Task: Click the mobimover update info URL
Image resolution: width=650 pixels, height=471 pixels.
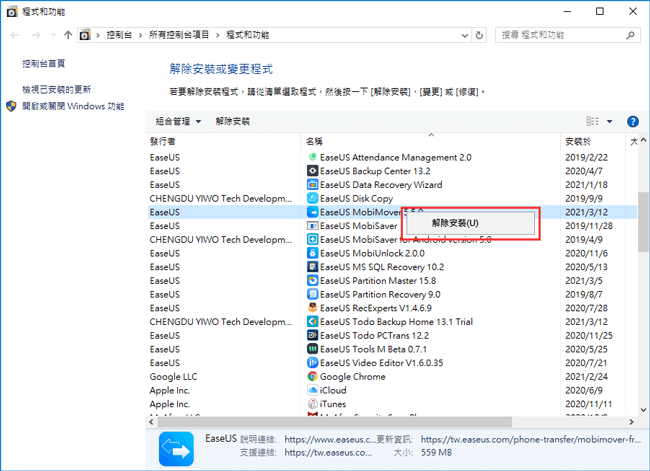Action: click(x=531, y=439)
